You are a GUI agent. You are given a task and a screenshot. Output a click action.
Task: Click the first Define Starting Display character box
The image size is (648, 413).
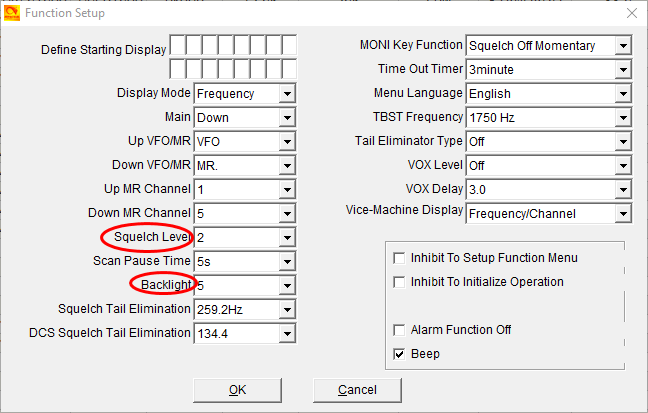[178, 46]
